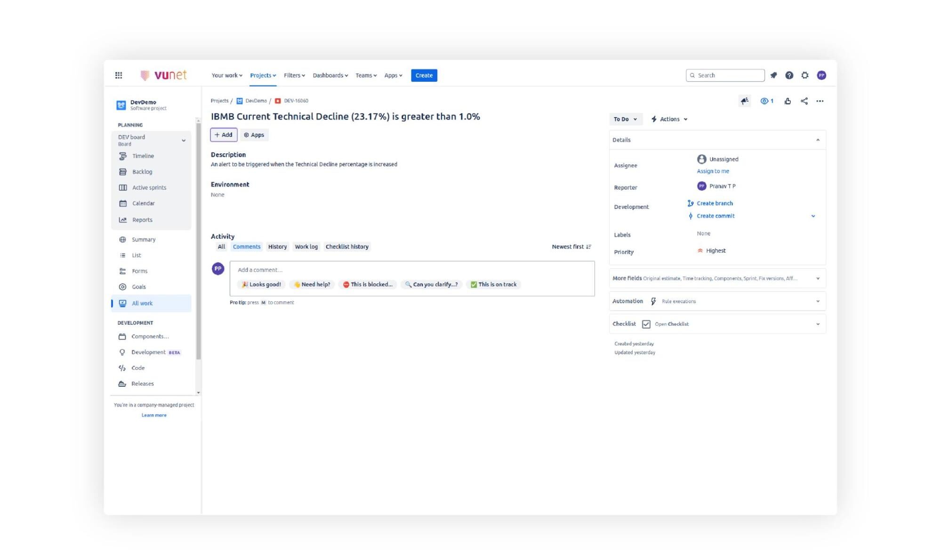Open the settings gear icon
The width and height of the screenshot is (941, 560).
(805, 75)
